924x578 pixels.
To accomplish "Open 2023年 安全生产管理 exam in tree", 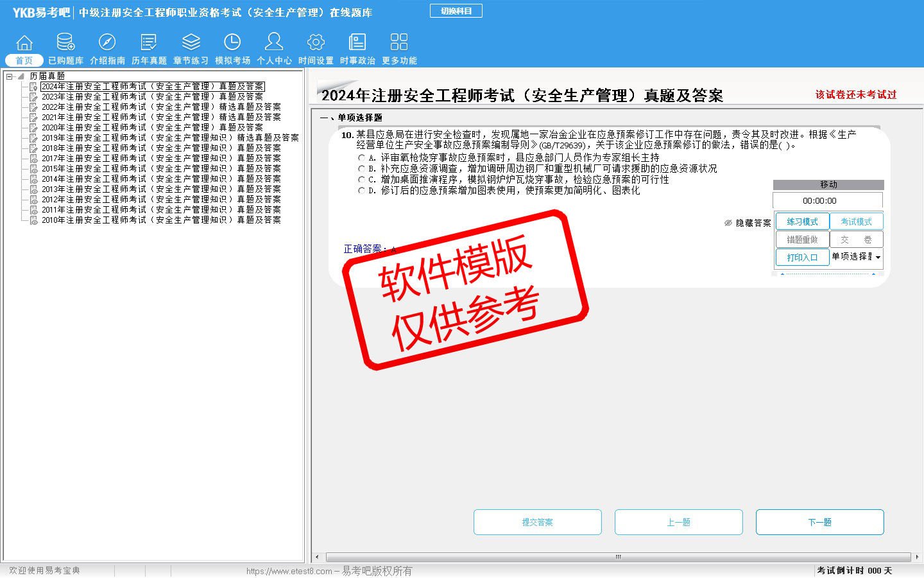I will point(152,97).
